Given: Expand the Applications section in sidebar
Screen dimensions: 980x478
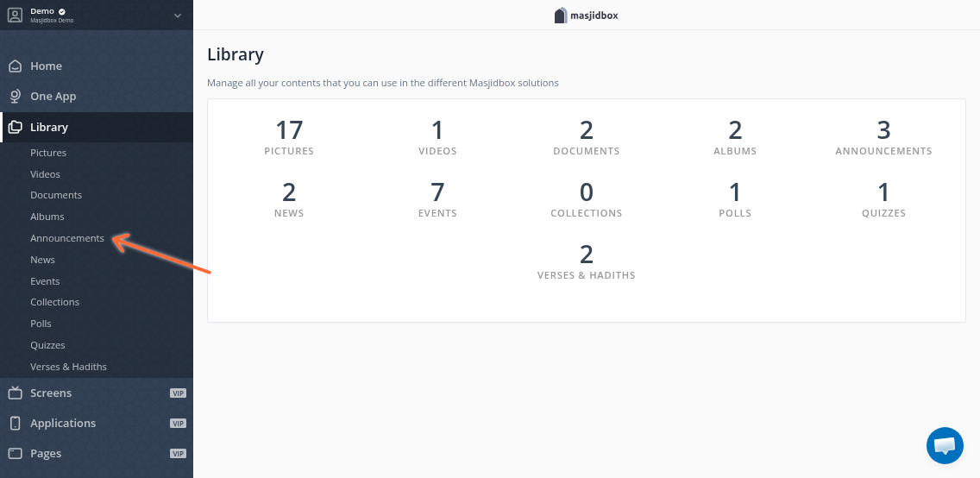Looking at the screenshot, I should (63, 424).
